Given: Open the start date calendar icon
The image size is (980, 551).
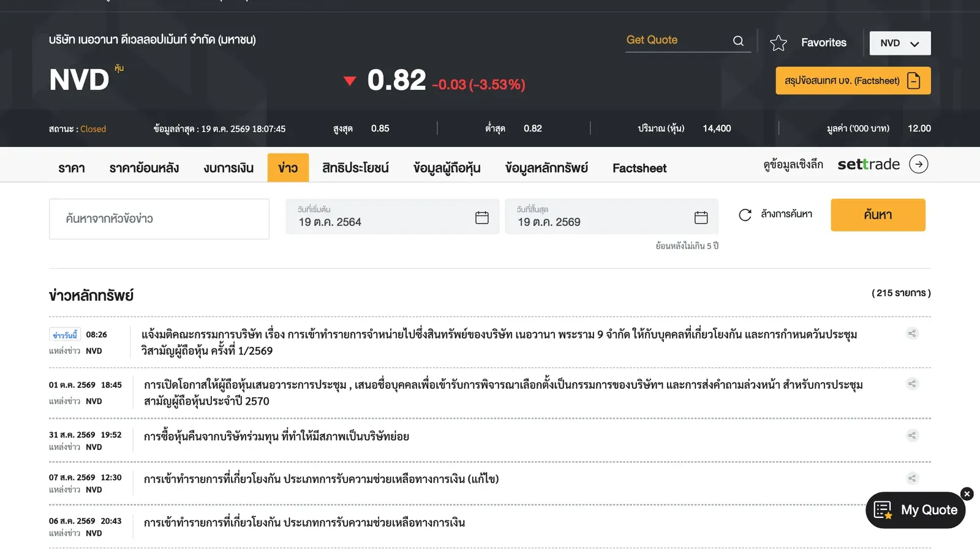Looking at the screenshot, I should (x=482, y=217).
